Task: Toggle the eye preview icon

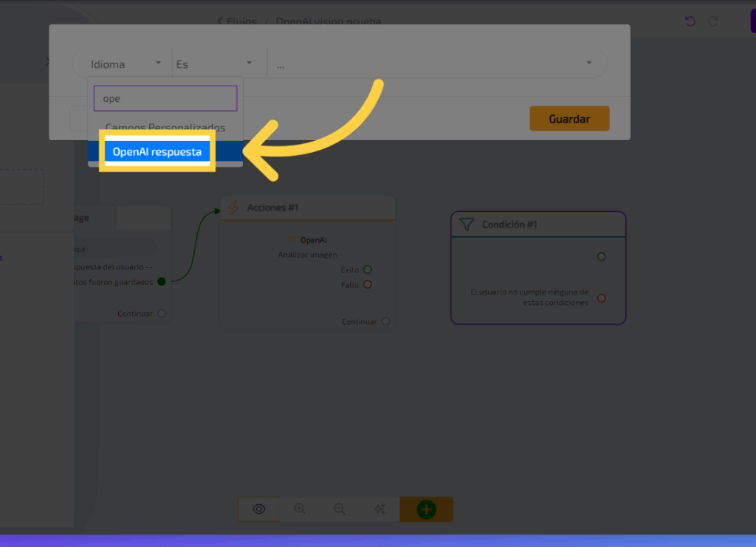Action: 259,509
